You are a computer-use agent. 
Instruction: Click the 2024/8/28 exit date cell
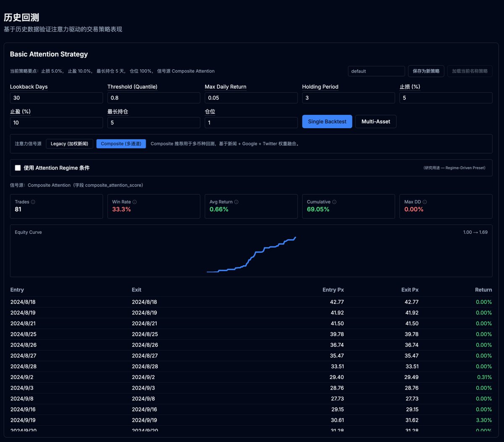[x=144, y=366]
